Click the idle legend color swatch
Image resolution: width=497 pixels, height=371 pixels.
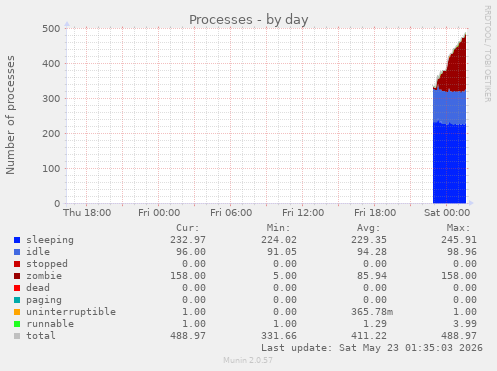(17, 252)
